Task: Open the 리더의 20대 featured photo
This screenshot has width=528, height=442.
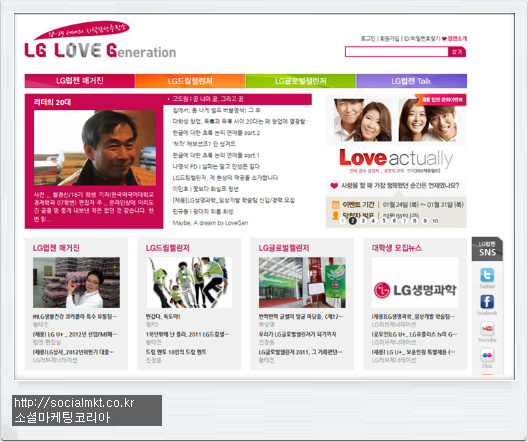Action: (x=95, y=148)
